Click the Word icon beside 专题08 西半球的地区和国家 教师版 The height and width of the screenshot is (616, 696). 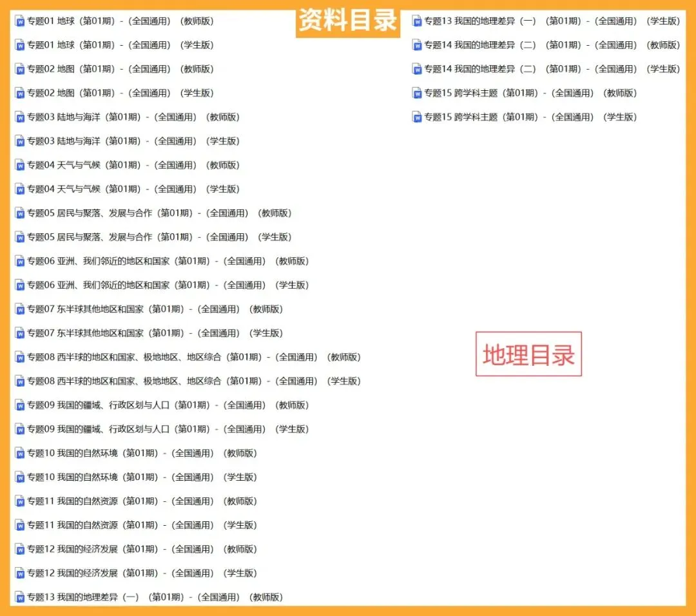[19, 357]
